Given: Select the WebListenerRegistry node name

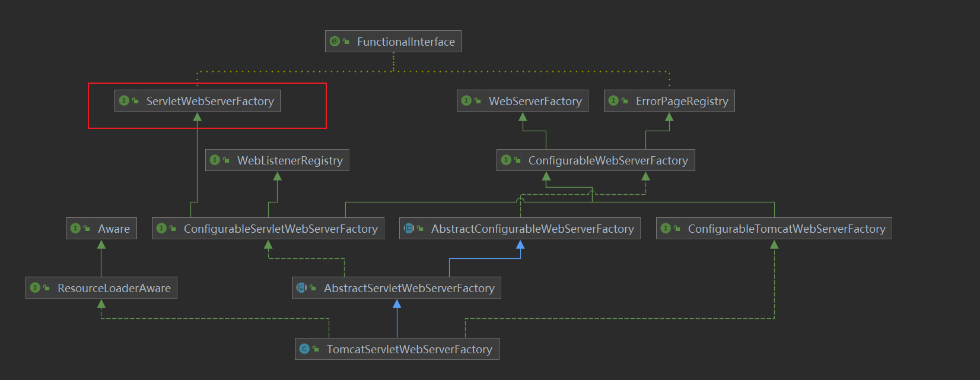Looking at the screenshot, I should click(x=290, y=160).
